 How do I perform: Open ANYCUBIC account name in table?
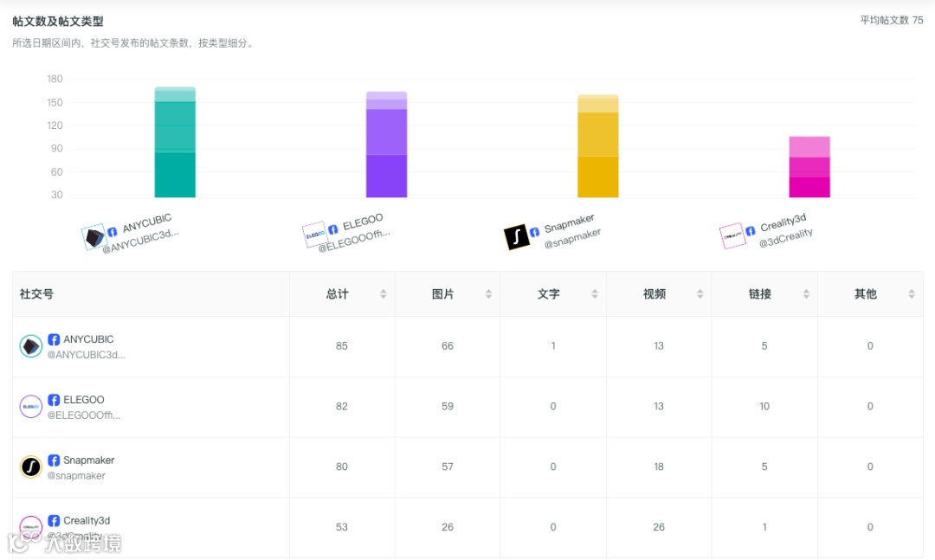pos(88,339)
